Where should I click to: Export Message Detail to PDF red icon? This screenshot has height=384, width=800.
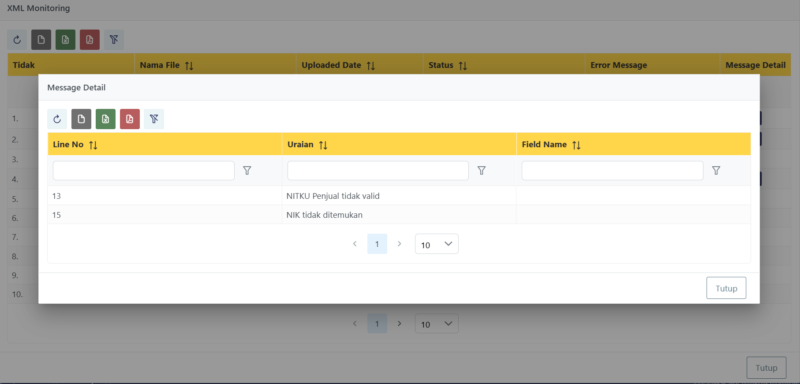tap(130, 119)
